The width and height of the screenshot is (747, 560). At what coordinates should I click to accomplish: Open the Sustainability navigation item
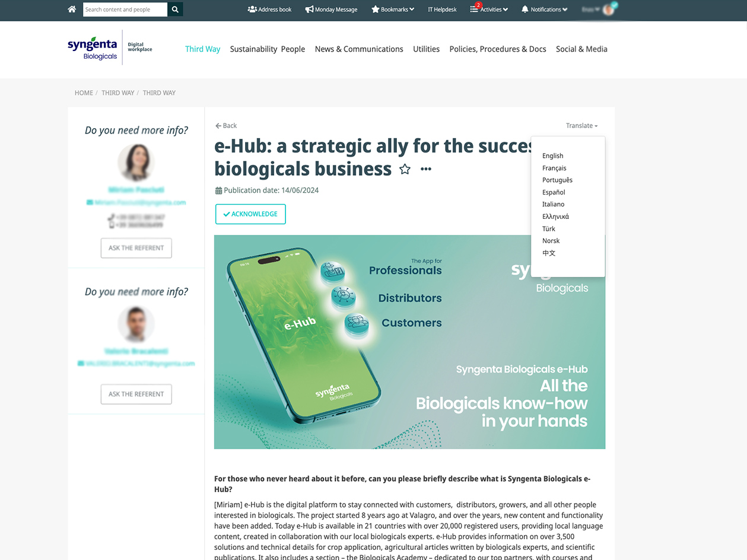click(x=253, y=49)
